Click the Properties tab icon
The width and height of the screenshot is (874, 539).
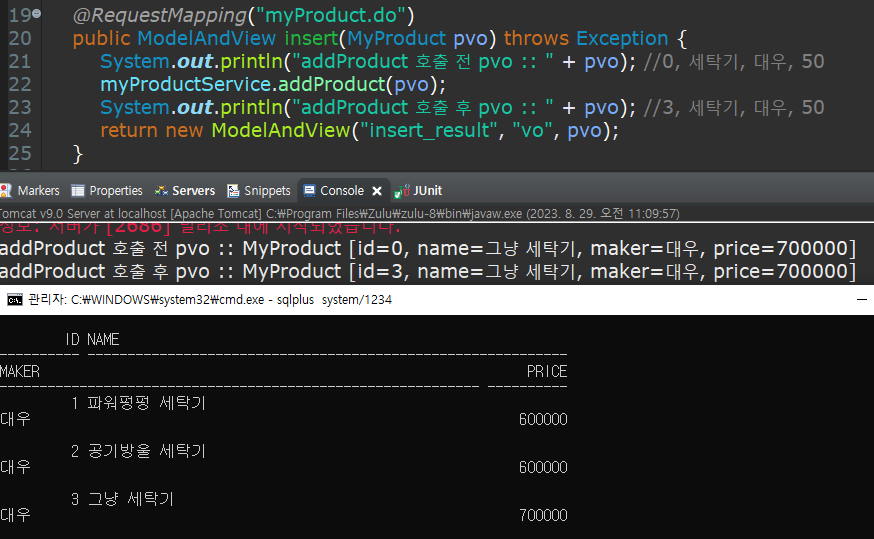coord(77,191)
